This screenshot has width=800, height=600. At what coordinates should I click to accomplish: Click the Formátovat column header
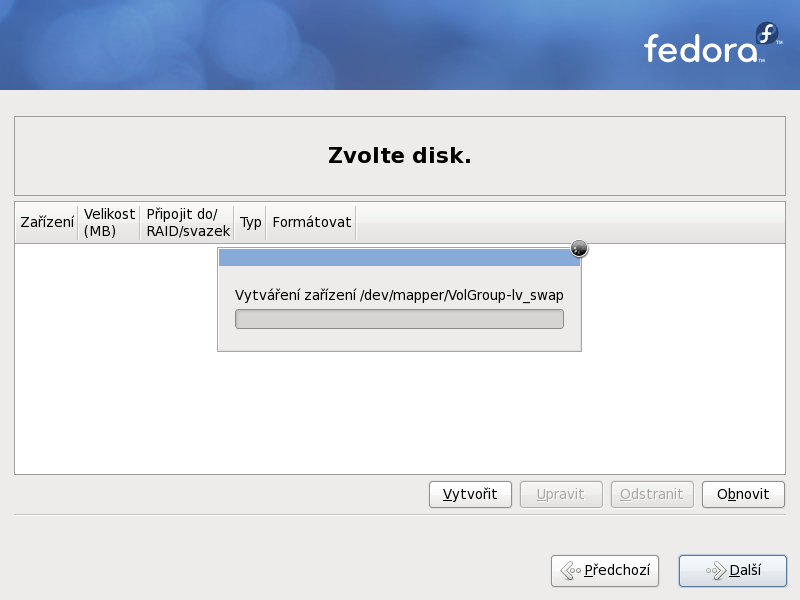click(311, 222)
